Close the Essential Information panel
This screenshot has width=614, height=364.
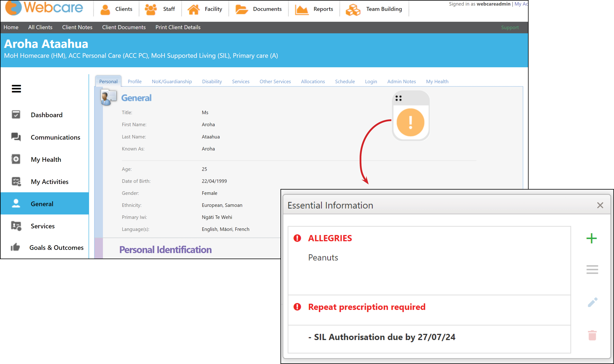(600, 205)
